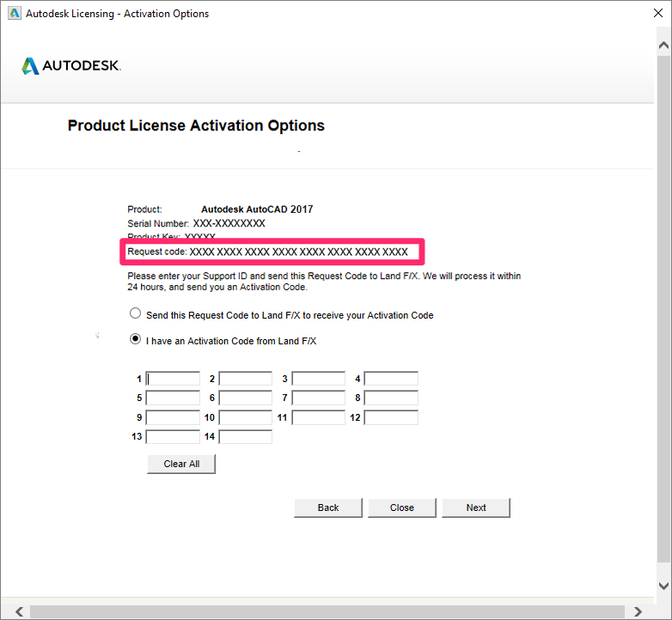Image resolution: width=672 pixels, height=620 pixels.
Task: Click activation code field 4
Action: [x=391, y=379]
